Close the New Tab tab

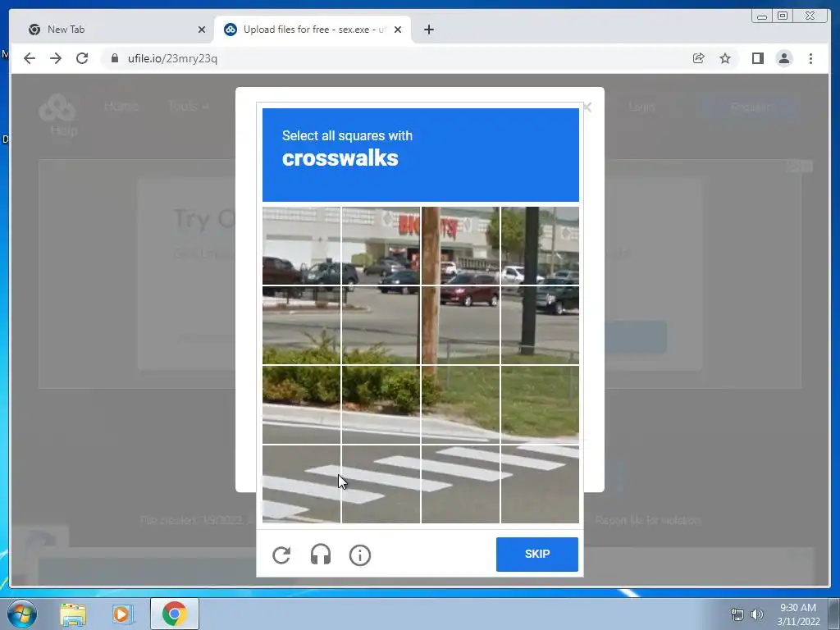pyautogui.click(x=202, y=30)
